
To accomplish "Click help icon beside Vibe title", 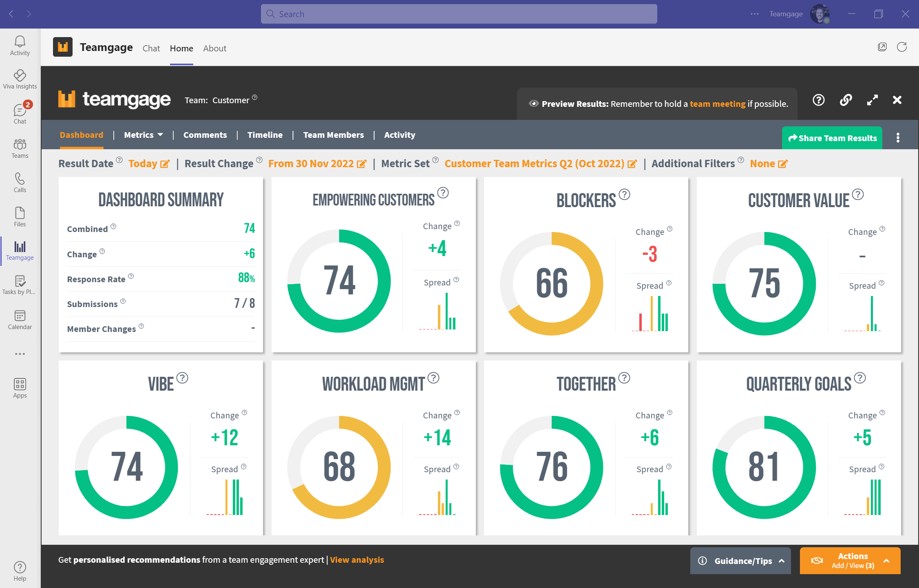I will (x=182, y=378).
